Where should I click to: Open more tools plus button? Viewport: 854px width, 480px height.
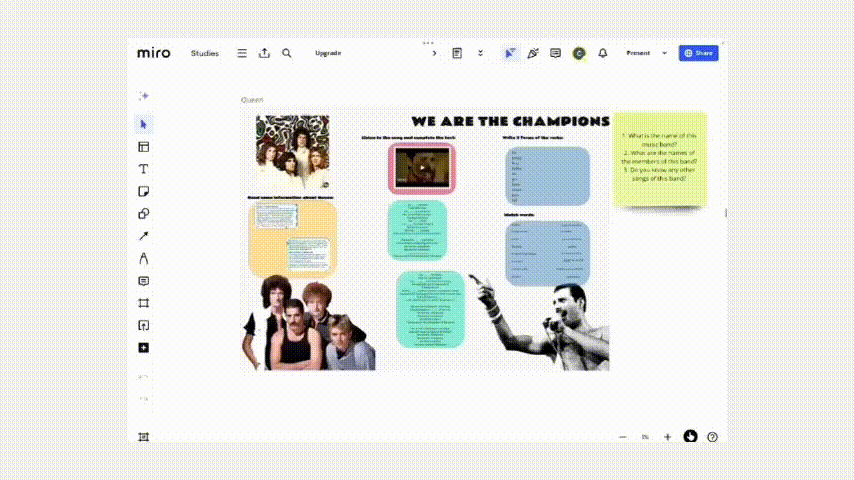[144, 348]
